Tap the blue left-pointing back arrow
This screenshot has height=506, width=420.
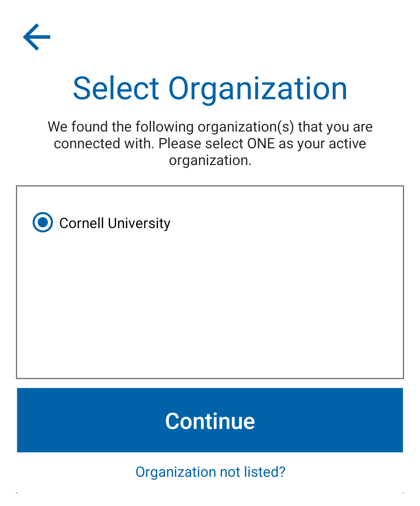click(x=37, y=37)
